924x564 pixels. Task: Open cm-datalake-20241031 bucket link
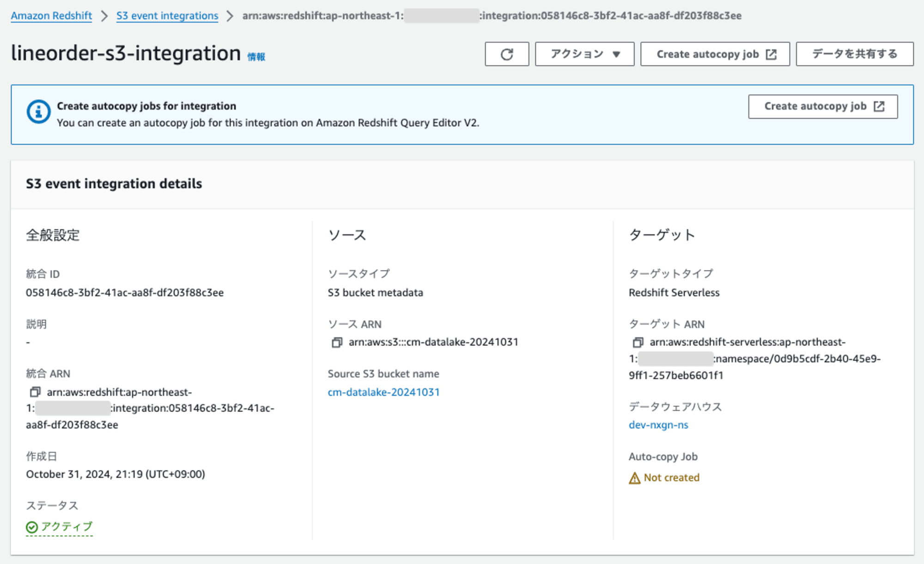point(383,392)
